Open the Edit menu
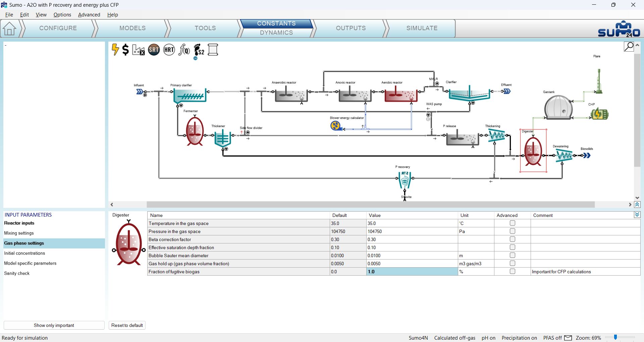The width and height of the screenshot is (644, 342). [x=24, y=15]
